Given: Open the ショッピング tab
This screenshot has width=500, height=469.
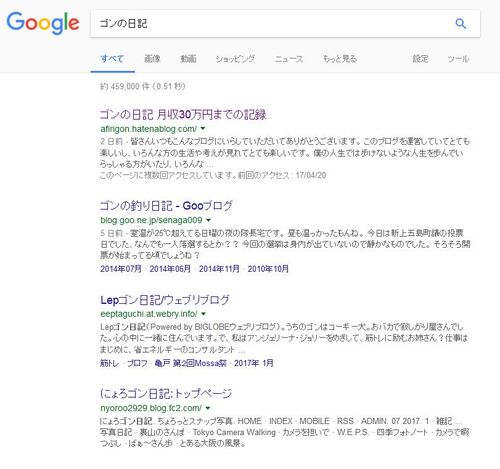Looking at the screenshot, I should click(x=235, y=59).
